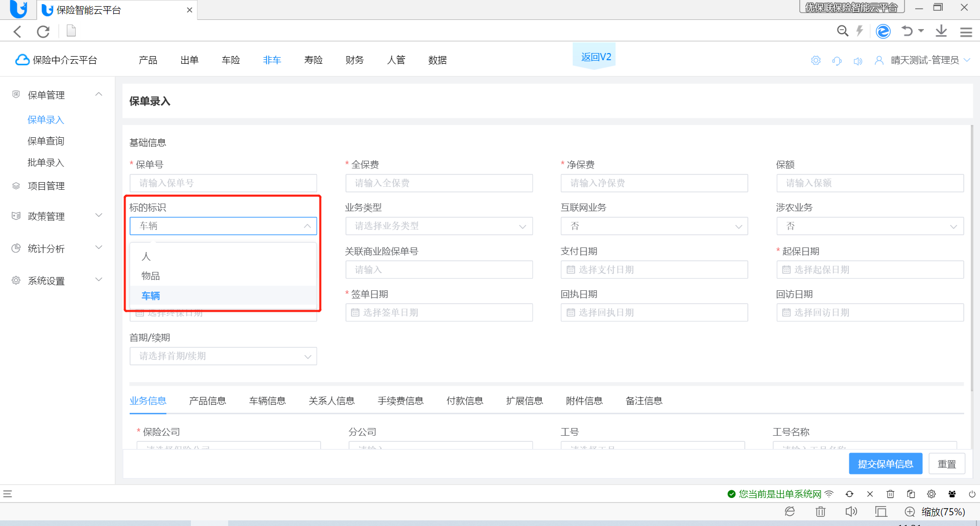
Task: Open the 涉农业务 dropdown
Action: (870, 226)
